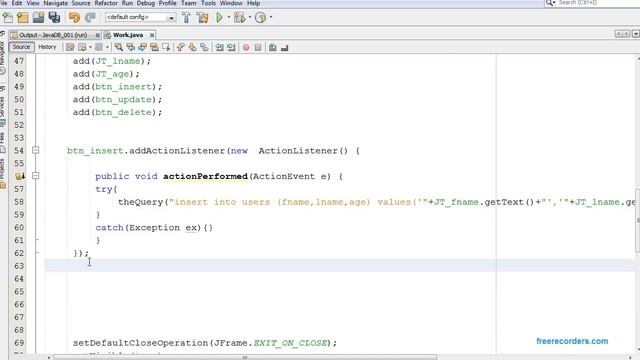Click the actionPerformed method name
Screen dimensions: 640x360
205,176
